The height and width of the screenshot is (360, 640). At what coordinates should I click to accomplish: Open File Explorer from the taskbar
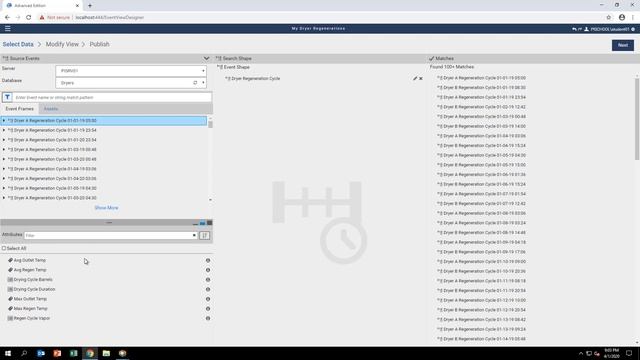click(x=106, y=353)
